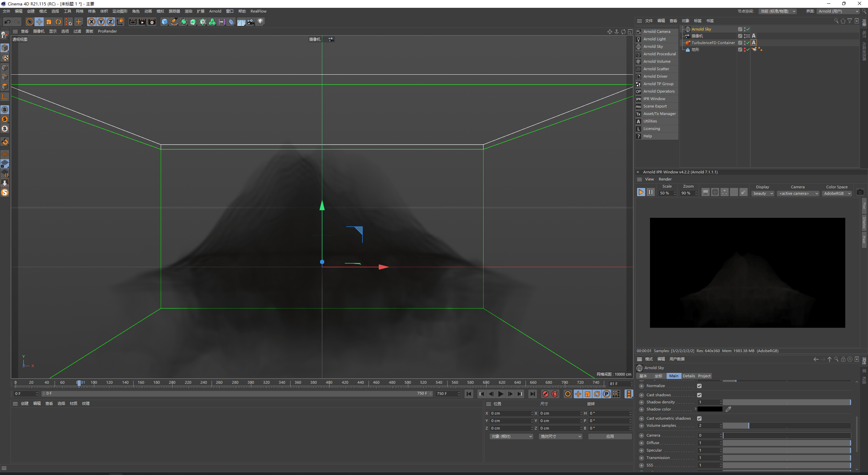The width and height of the screenshot is (868, 475).
Task: Click the blue Cube primitive icon
Action: click(164, 22)
